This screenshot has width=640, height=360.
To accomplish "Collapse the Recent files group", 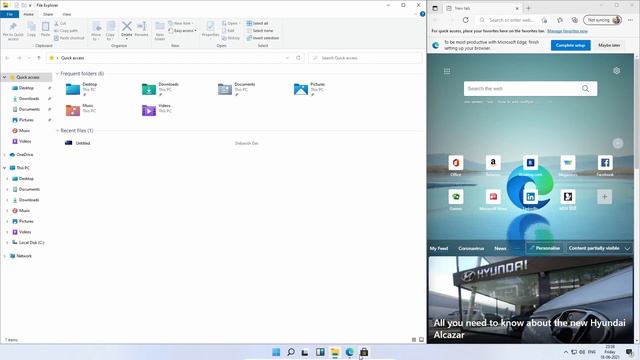I will pos(57,131).
